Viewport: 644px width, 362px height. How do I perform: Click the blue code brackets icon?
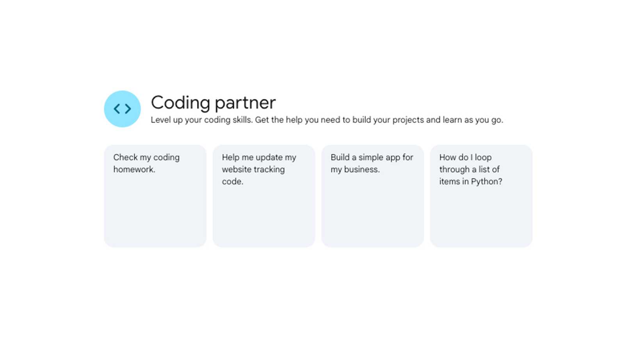tap(122, 109)
